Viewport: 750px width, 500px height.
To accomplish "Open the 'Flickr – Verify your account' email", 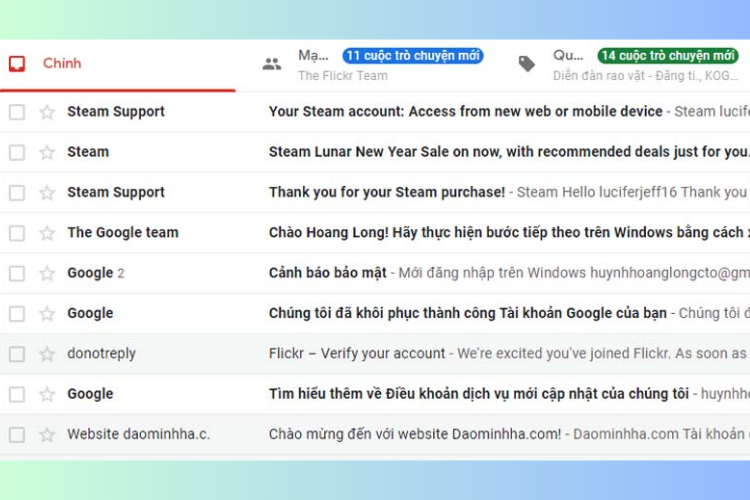I will (x=357, y=354).
